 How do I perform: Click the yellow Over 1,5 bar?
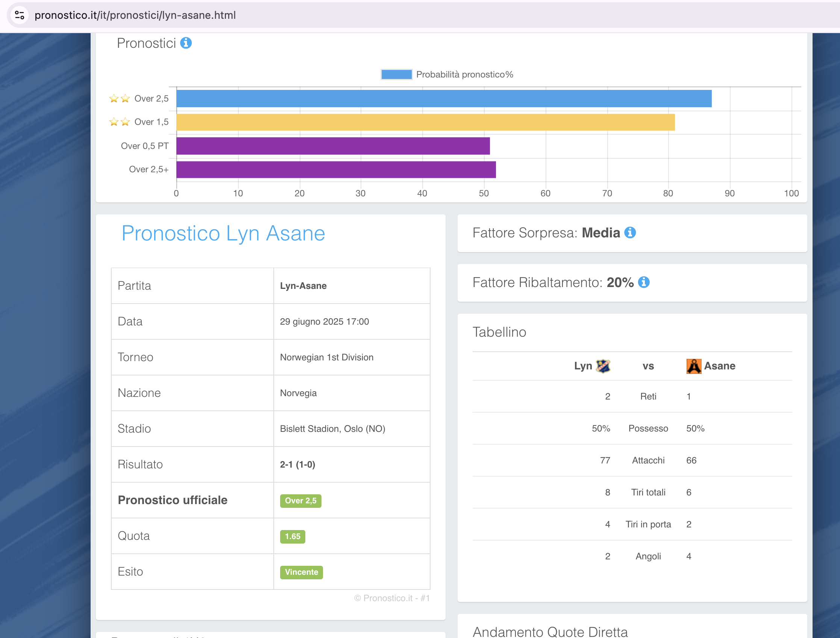pos(426,122)
